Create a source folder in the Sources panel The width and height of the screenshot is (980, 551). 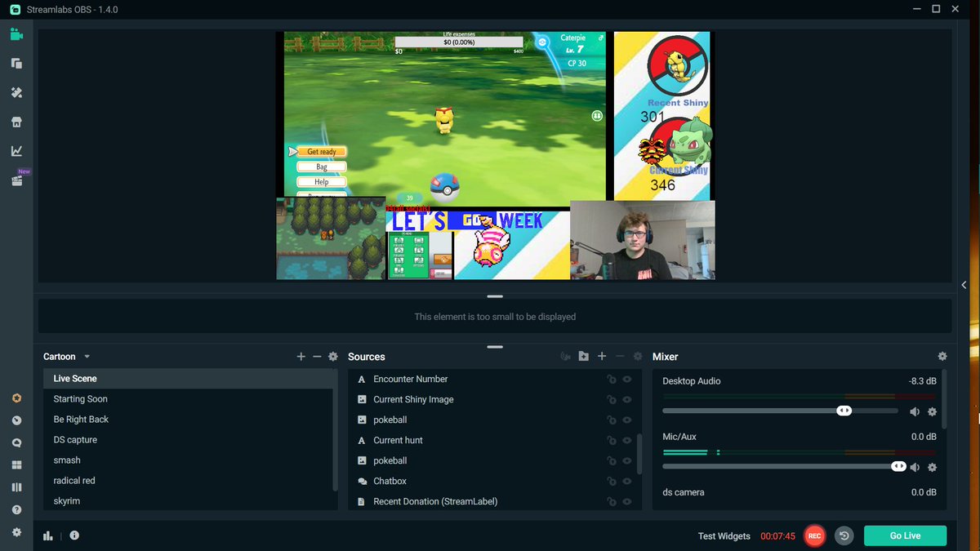(583, 356)
